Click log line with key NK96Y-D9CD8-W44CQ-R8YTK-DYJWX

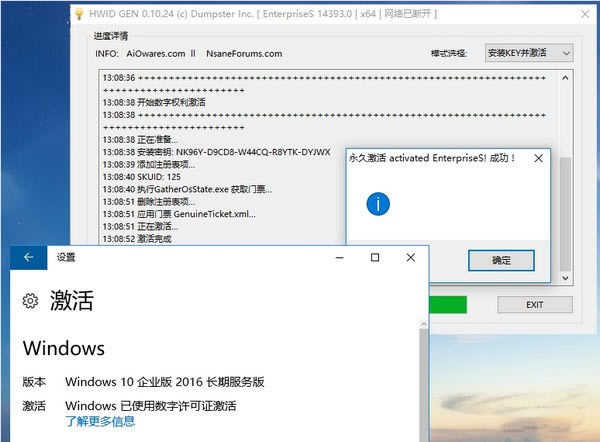click(x=217, y=152)
